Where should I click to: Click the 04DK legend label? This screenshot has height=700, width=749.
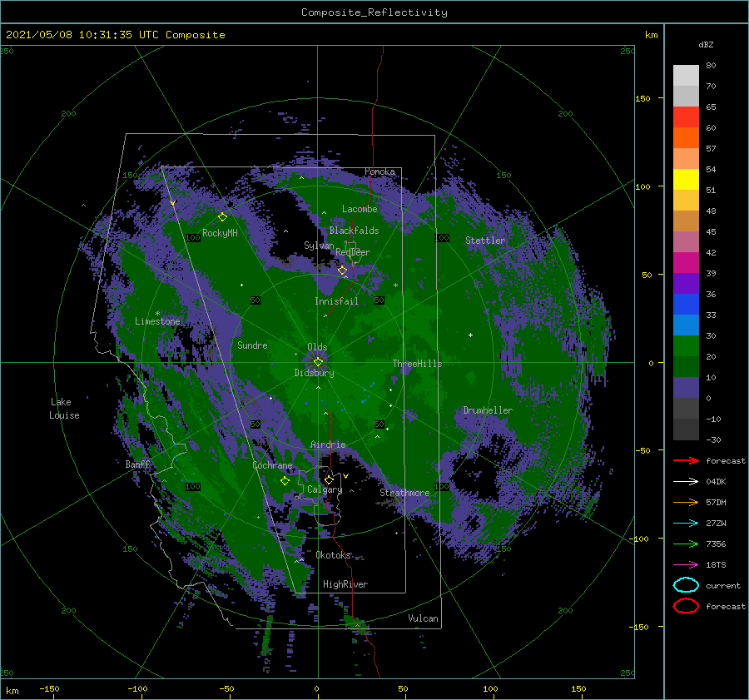(716, 482)
